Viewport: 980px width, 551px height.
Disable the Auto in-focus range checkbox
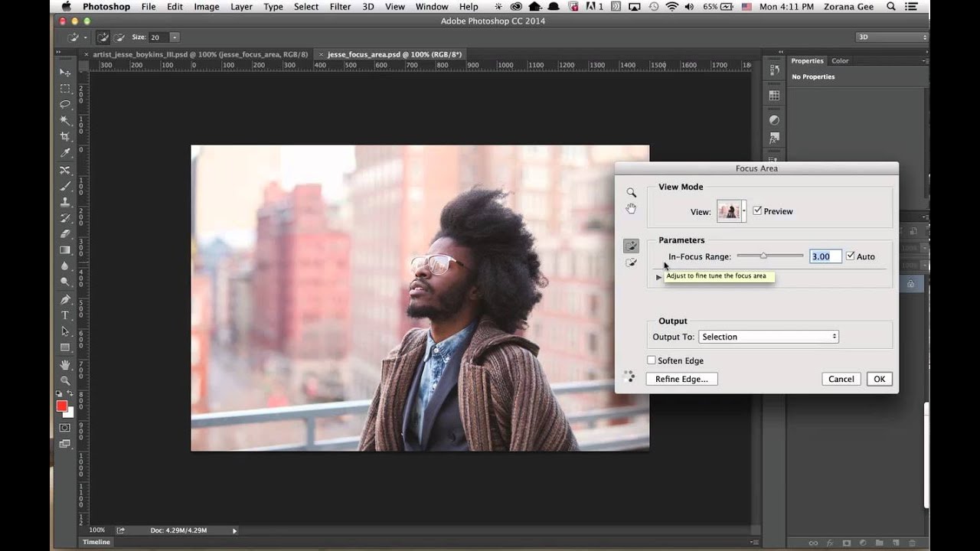[x=850, y=256]
